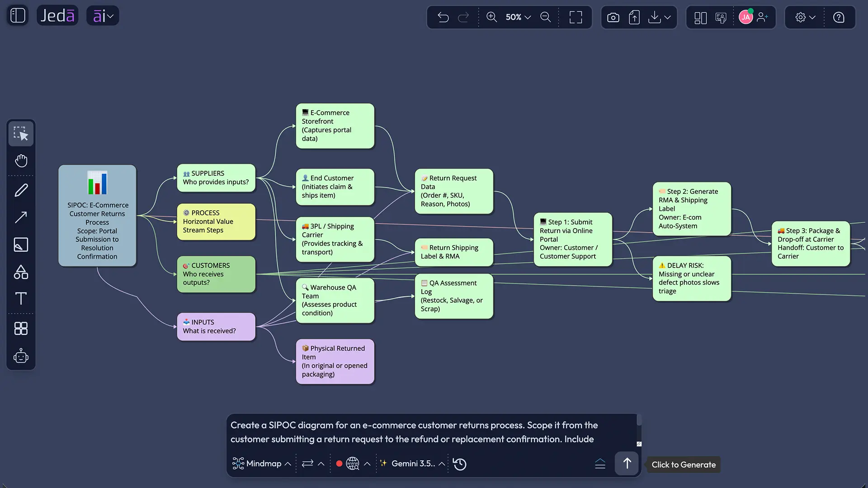Image resolution: width=868 pixels, height=488 pixels.
Task: Redo the last action
Action: [463, 17]
